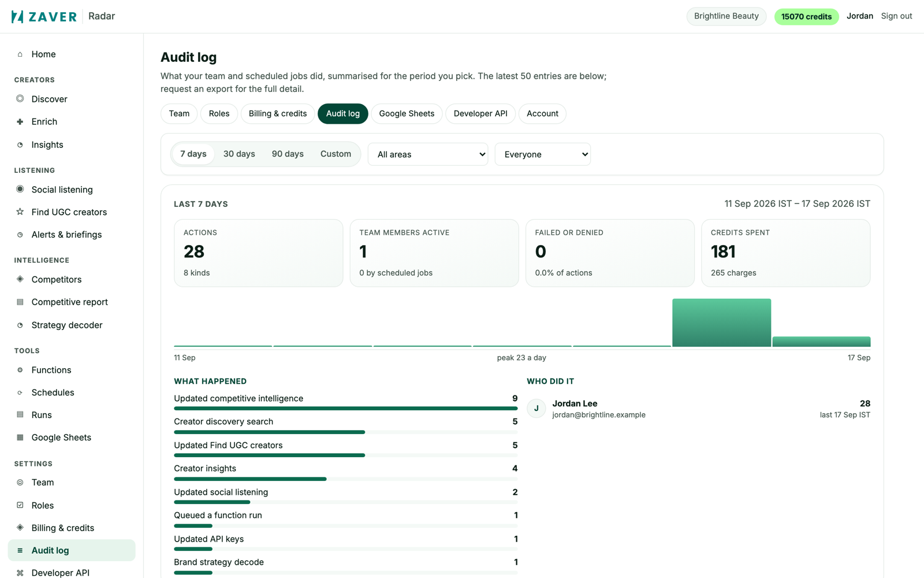Viewport: 924px width, 578px height.
Task: Click the Home icon in sidebar
Action: point(20,54)
